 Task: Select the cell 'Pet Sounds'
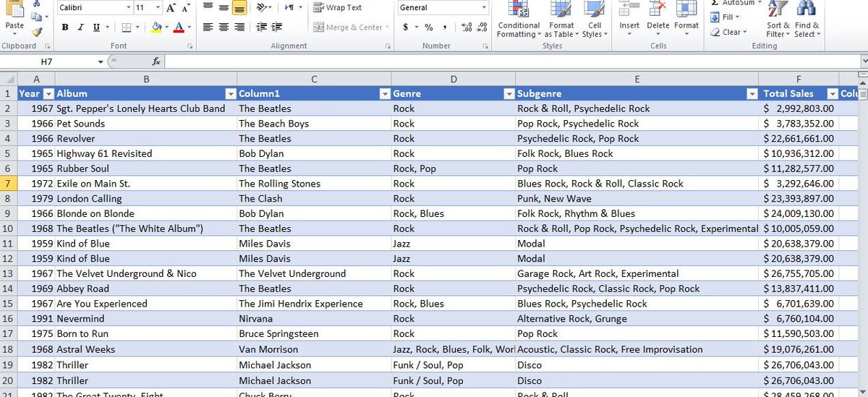click(x=145, y=124)
